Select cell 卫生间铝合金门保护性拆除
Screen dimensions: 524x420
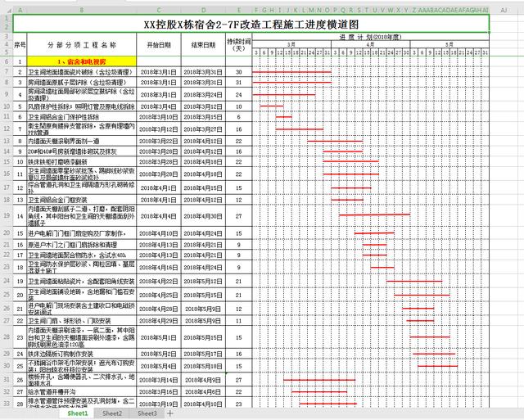click(x=82, y=117)
